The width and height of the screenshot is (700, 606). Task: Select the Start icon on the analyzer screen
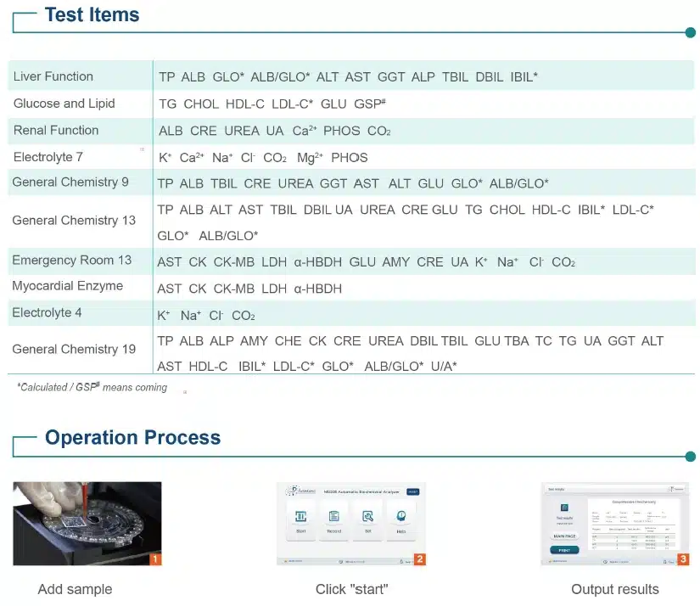pos(300,515)
